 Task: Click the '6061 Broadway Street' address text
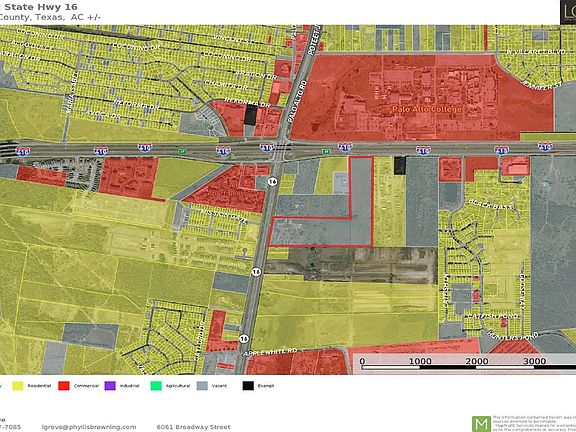(x=193, y=427)
